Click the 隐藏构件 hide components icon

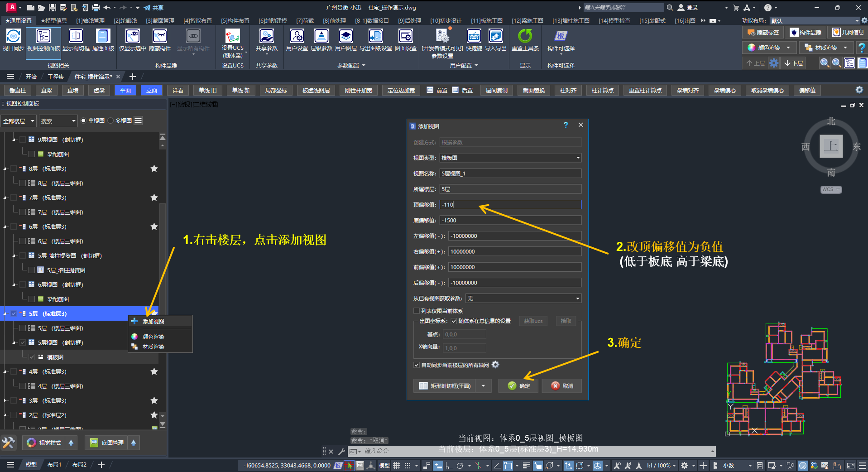(160, 36)
